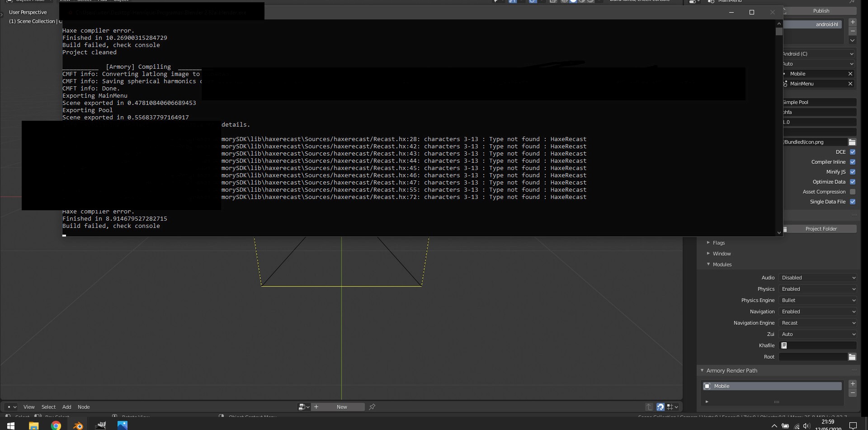Add a new Armory render path

853,384
